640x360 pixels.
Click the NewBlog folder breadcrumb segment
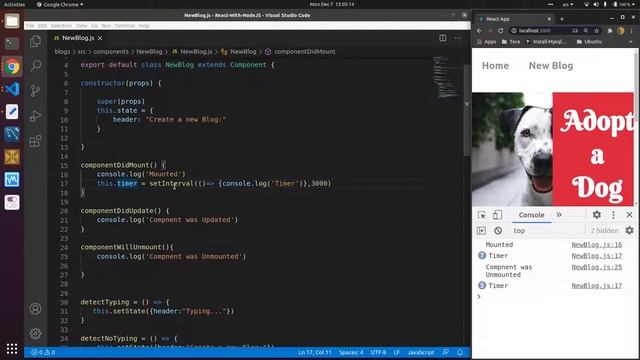[x=149, y=52]
